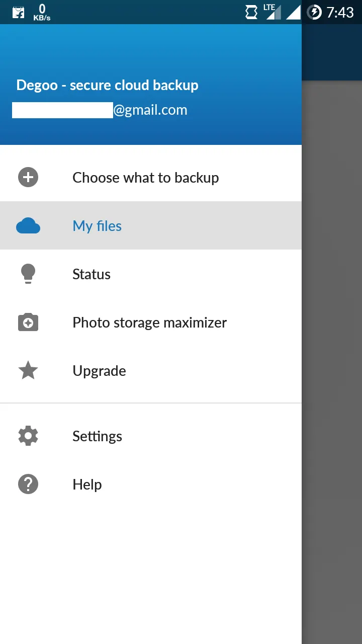Tap the star Upgrade icon
The width and height of the screenshot is (362, 644).
(28, 370)
